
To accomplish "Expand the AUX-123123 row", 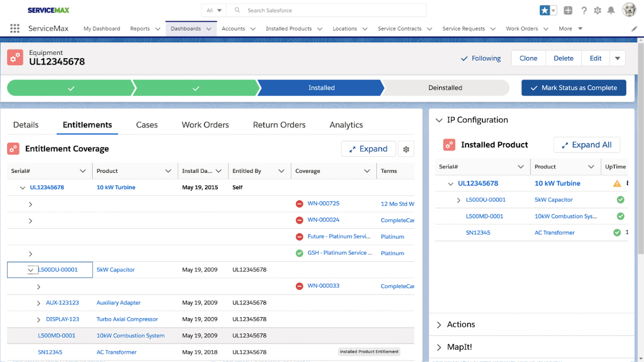I will tap(39, 303).
